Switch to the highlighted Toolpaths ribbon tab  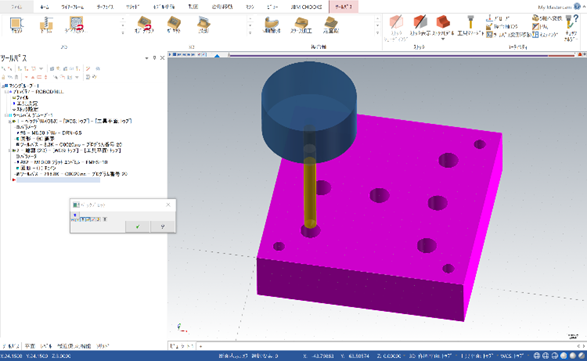point(343,7)
